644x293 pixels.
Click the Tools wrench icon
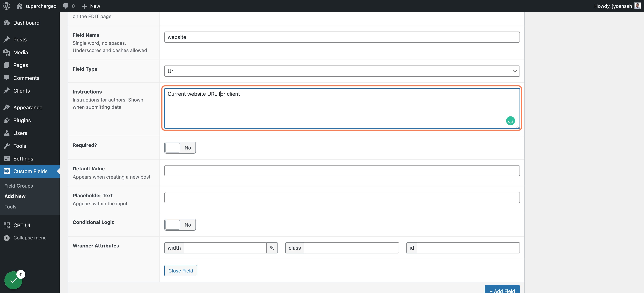[x=7, y=146]
